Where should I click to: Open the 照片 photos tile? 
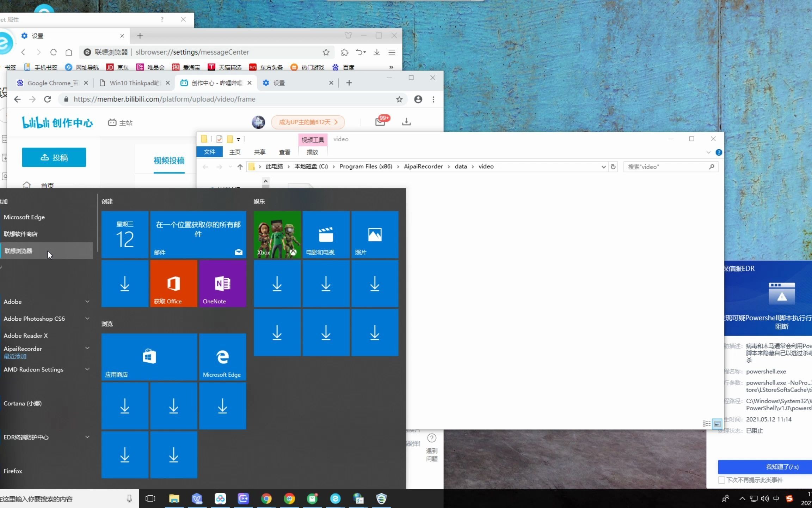(375, 234)
